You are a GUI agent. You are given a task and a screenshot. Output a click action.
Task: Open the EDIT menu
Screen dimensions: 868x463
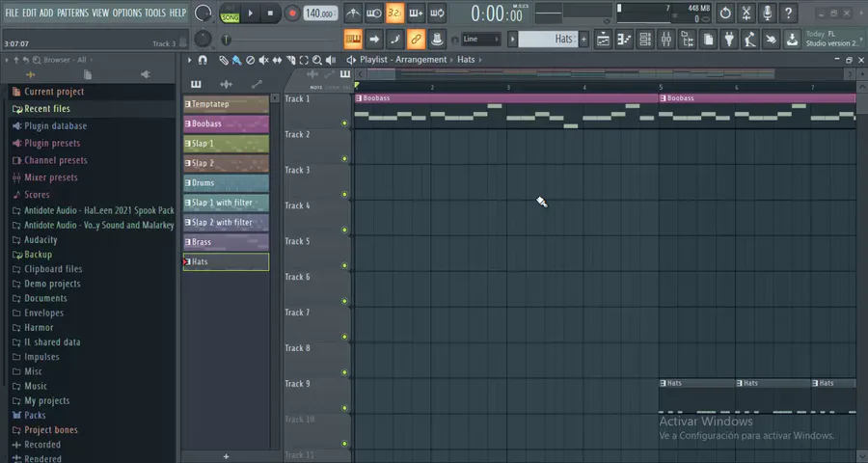tap(29, 13)
